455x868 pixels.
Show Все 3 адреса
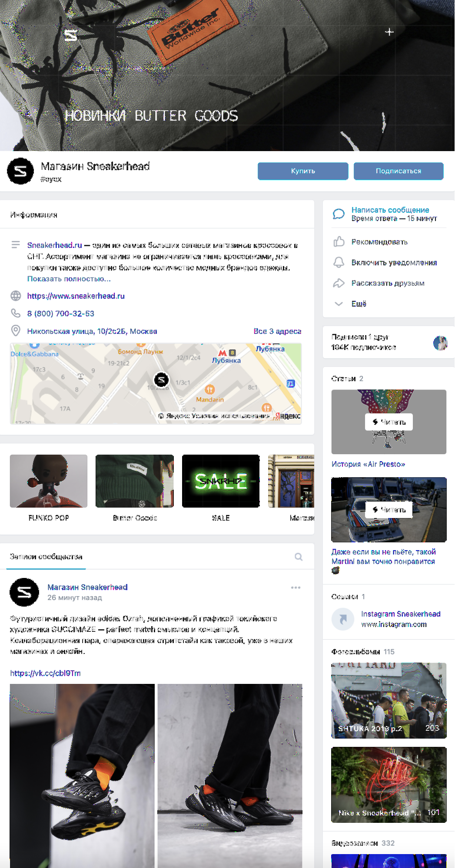point(277,331)
